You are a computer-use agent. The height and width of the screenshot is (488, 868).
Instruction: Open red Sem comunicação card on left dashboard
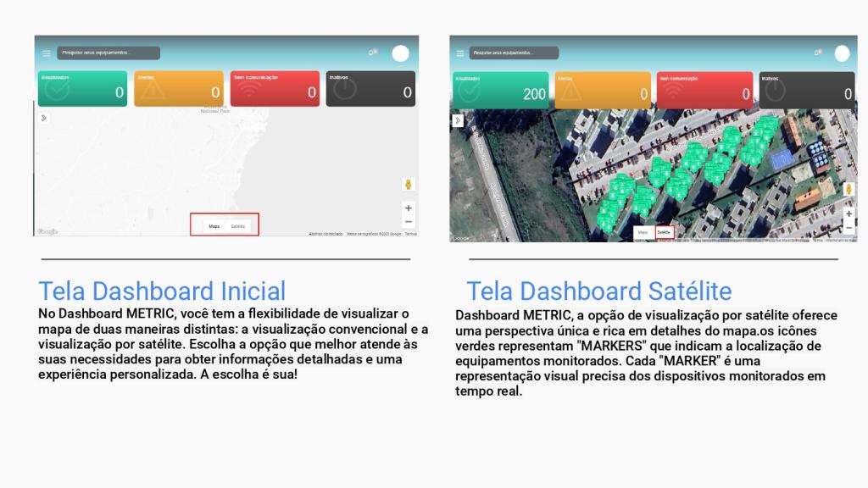click(x=275, y=89)
